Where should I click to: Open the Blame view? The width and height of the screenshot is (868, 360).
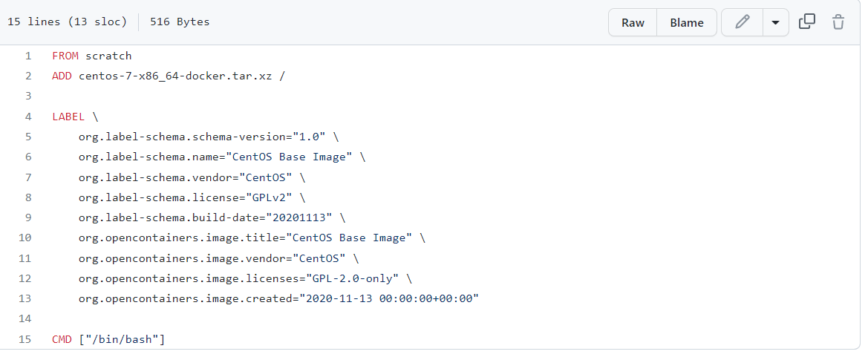point(686,22)
